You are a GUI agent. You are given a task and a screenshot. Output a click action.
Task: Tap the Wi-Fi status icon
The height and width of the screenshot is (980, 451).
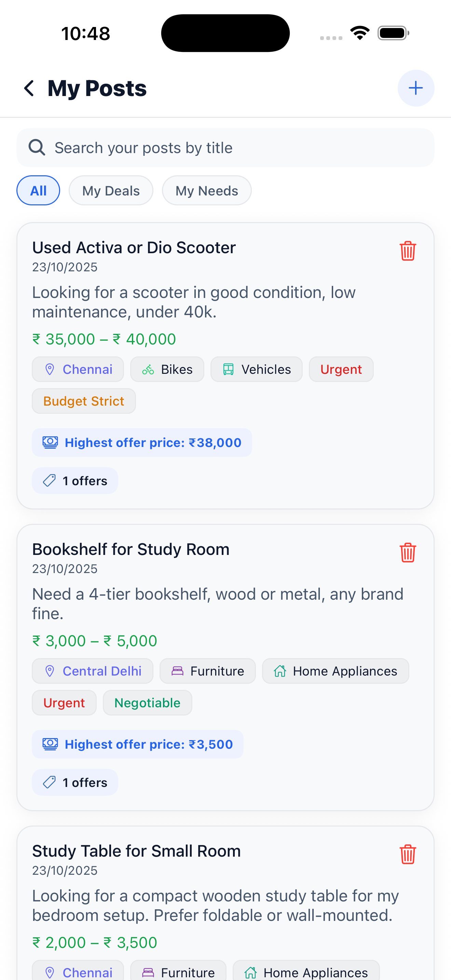359,33
